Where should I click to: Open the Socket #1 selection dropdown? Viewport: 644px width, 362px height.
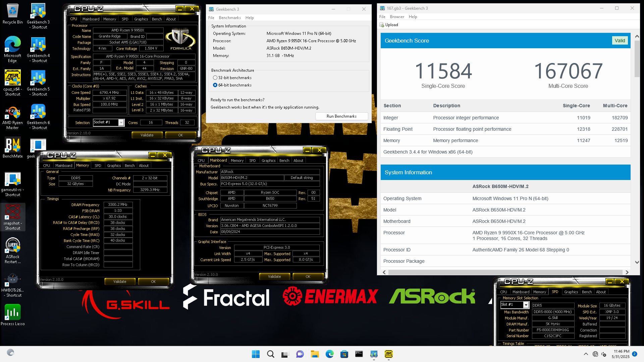(121, 122)
